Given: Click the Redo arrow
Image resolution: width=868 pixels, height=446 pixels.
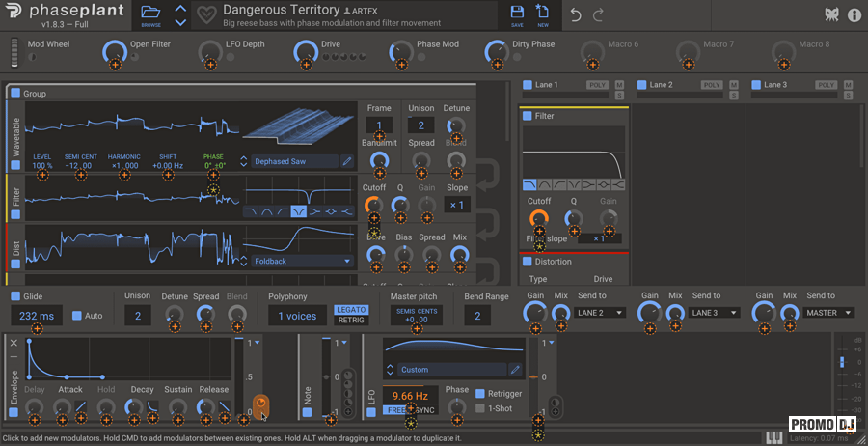Looking at the screenshot, I should tap(599, 14).
